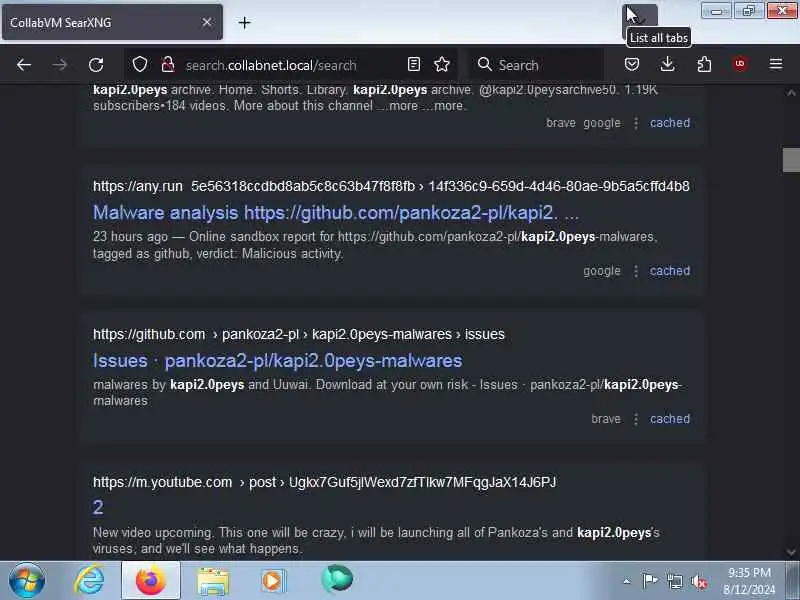Click brave engine label on archive result
The height and width of the screenshot is (600, 800).
point(561,123)
